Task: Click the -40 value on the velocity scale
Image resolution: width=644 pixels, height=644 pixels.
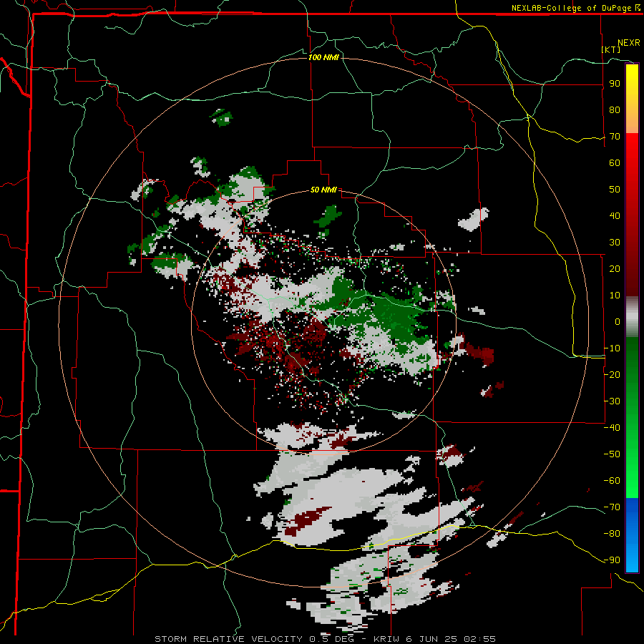Action: coord(612,428)
